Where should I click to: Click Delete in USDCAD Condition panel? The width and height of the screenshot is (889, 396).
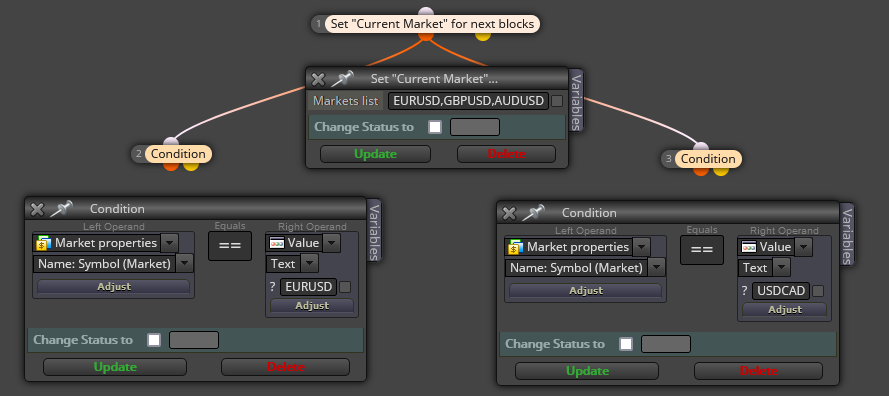click(758, 371)
